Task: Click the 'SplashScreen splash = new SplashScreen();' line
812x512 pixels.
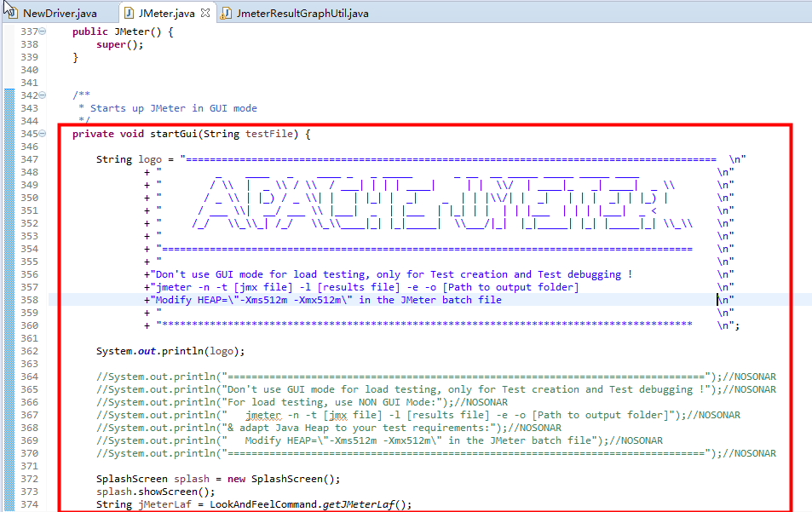Action: pyautogui.click(x=218, y=479)
